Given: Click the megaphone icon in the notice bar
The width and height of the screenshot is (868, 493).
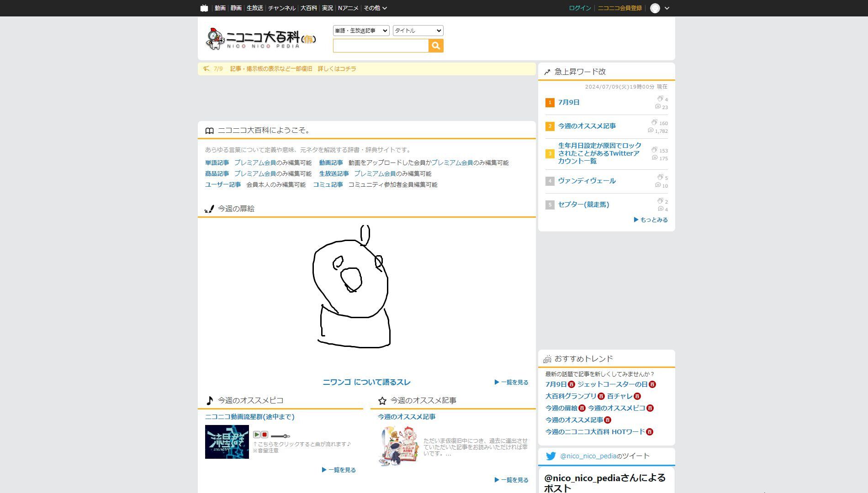Looking at the screenshot, I should [206, 69].
